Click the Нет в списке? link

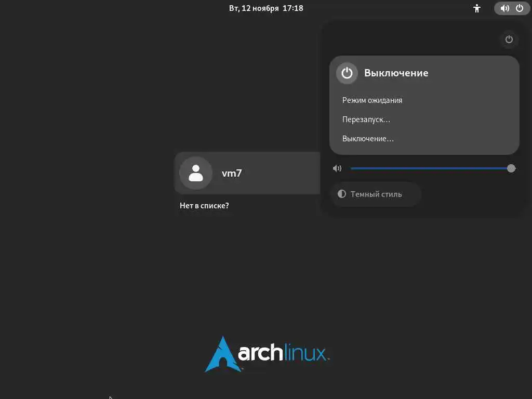point(204,206)
